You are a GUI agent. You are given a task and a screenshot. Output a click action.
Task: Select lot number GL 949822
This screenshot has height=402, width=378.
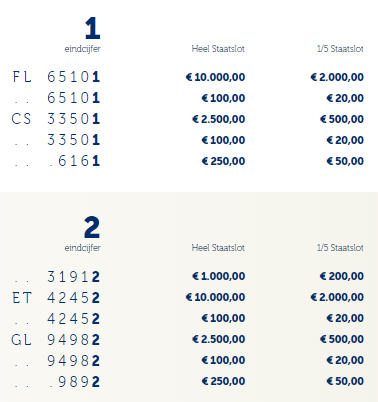click(x=56, y=340)
